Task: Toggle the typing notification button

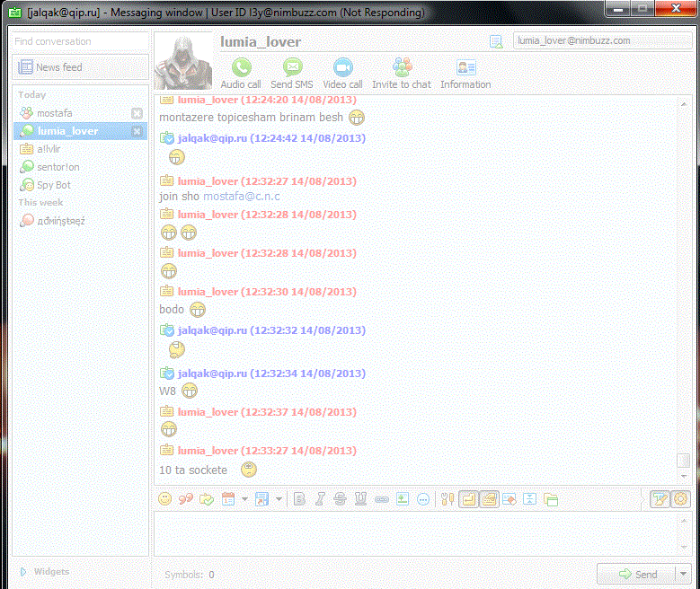Action: click(x=490, y=499)
